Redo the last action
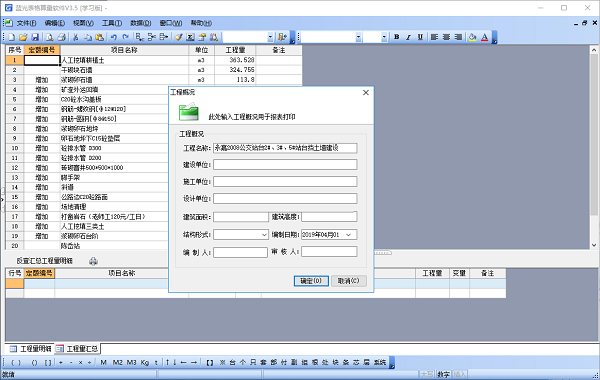Image resolution: width=600 pixels, height=380 pixels. [126, 37]
